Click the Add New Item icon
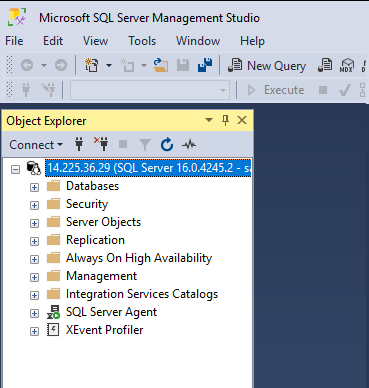Image resolution: width=369 pixels, height=388 pixels. click(127, 65)
